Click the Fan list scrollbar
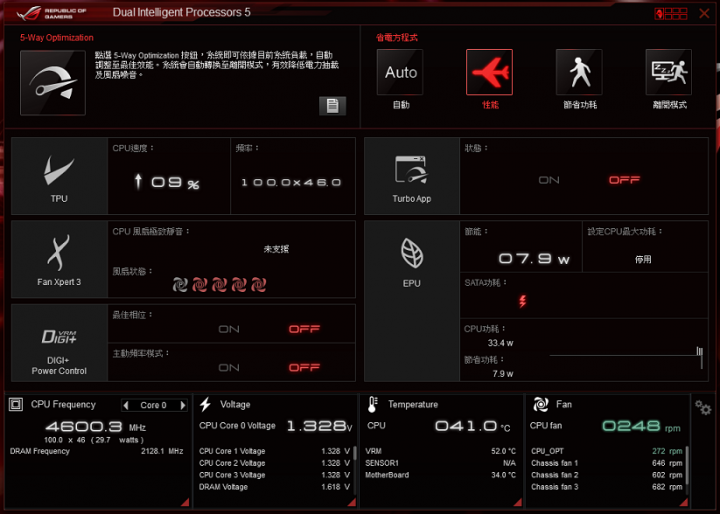Screen dimensions: 720x514 [687, 466]
